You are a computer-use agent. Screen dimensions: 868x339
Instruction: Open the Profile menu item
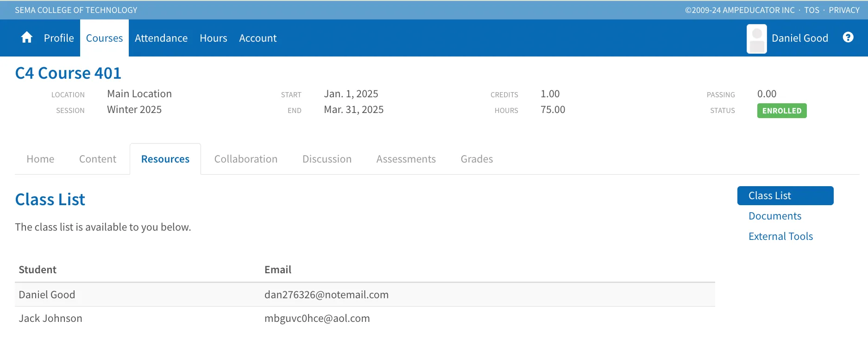click(59, 38)
